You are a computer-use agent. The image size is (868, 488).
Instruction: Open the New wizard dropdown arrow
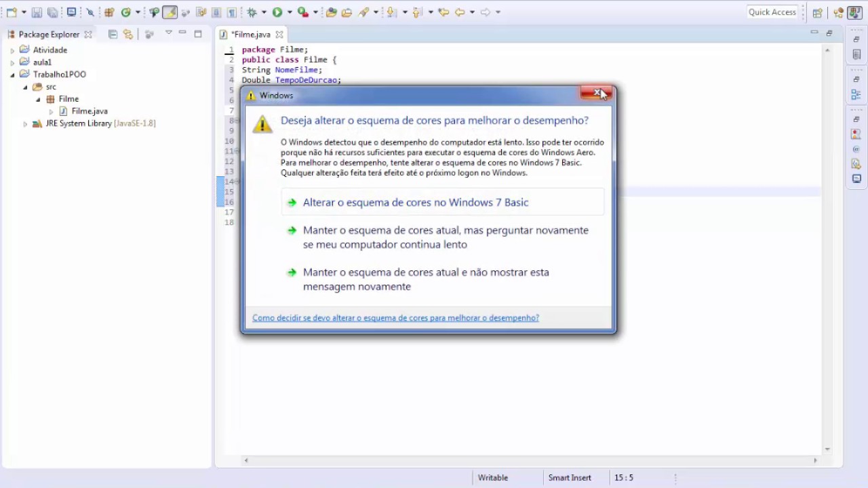[x=24, y=12]
